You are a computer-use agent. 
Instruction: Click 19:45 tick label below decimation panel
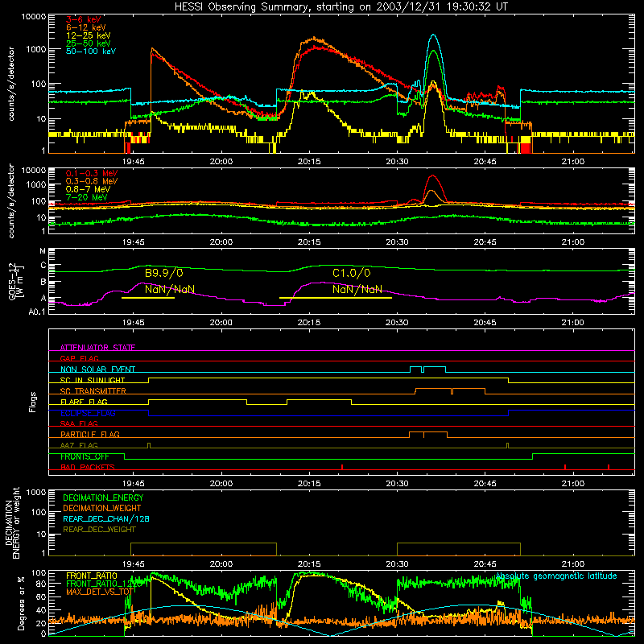point(133,564)
